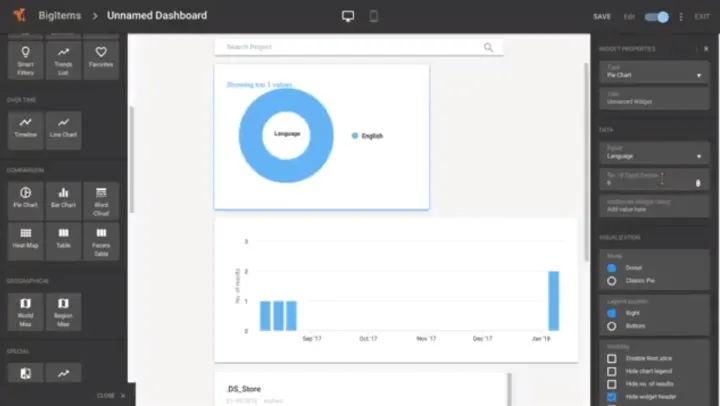This screenshot has height=406, width=720.
Task: Click the Search Project field
Action: click(x=350, y=47)
